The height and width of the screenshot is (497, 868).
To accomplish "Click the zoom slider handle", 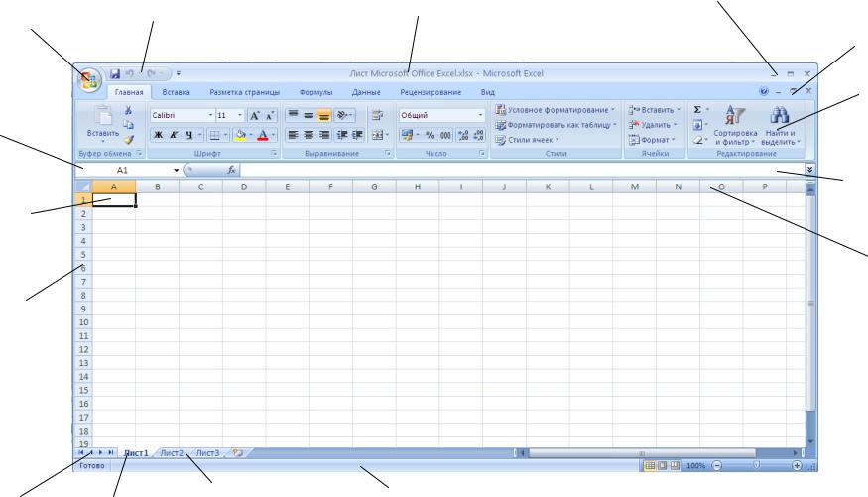I will tap(757, 465).
